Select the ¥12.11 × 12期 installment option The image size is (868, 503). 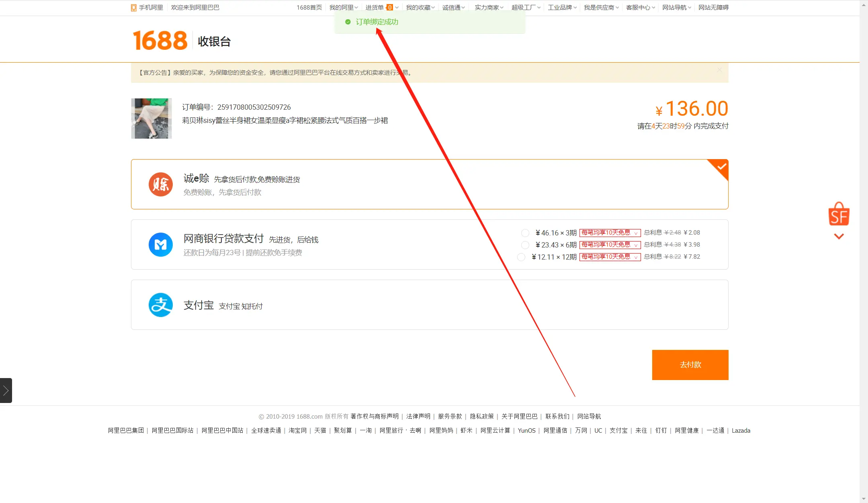[521, 257]
